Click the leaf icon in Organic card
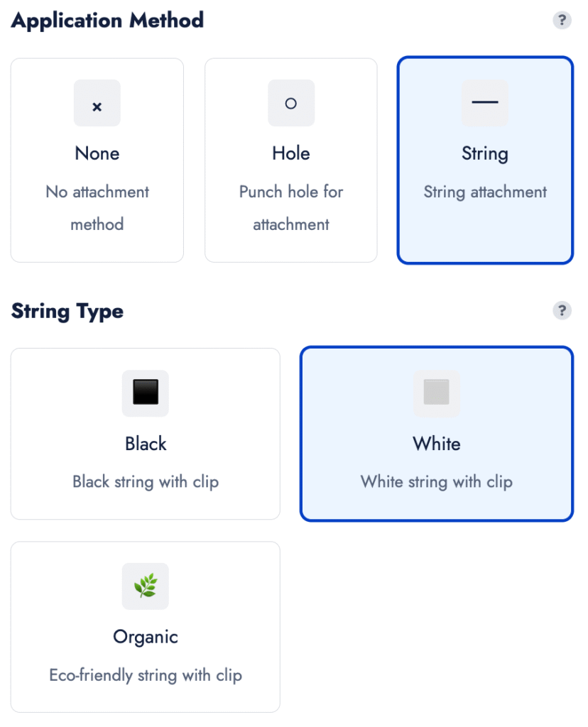Image resolution: width=588 pixels, height=727 pixels. click(146, 586)
